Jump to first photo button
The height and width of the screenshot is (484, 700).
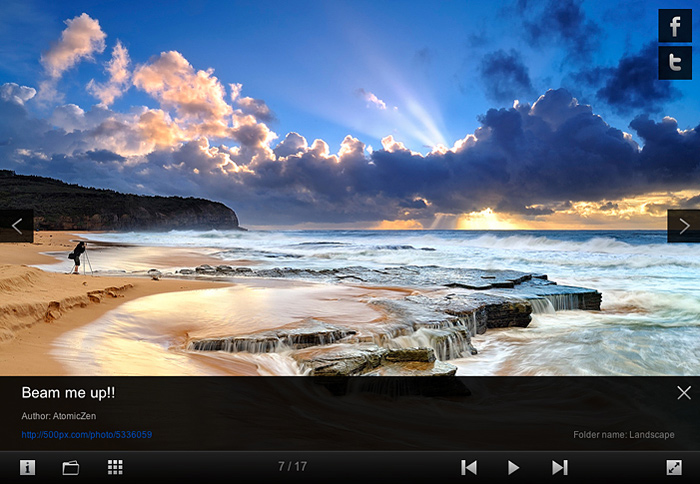click(469, 467)
